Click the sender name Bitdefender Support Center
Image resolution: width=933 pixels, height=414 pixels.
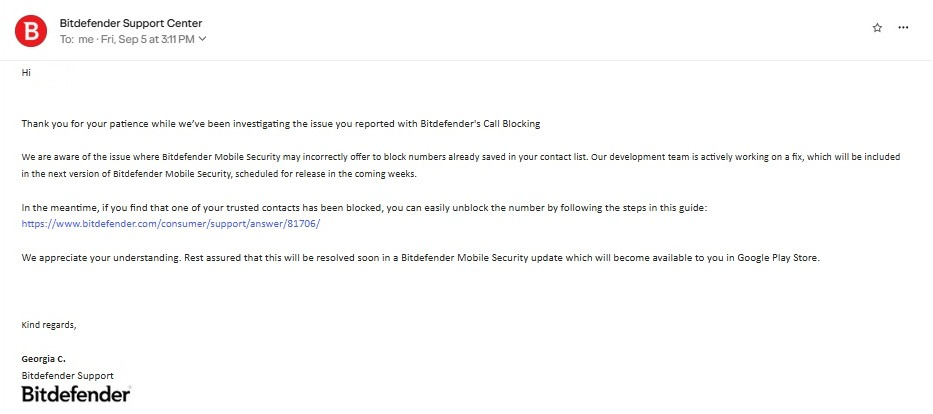click(x=131, y=23)
